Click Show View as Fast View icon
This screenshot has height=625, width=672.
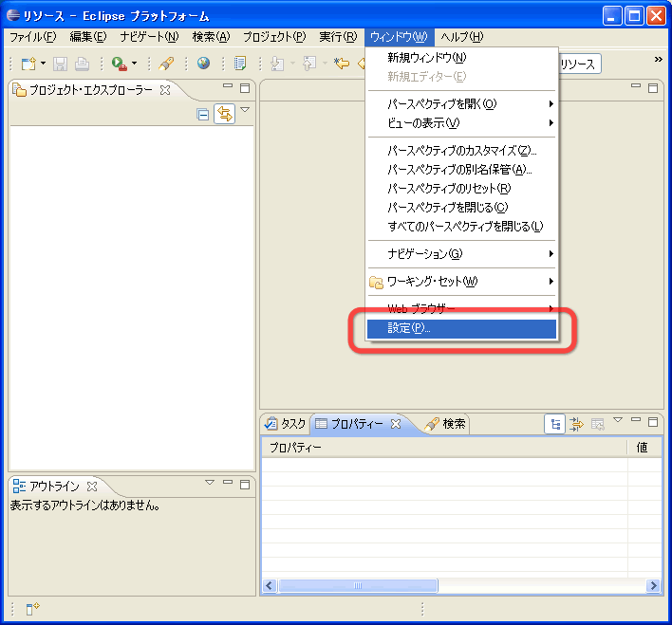click(x=32, y=609)
